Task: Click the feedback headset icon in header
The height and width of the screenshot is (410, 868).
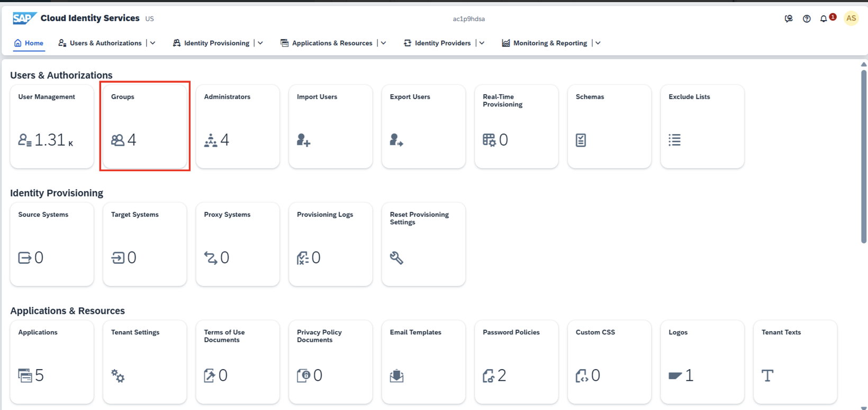Action: [x=789, y=19]
